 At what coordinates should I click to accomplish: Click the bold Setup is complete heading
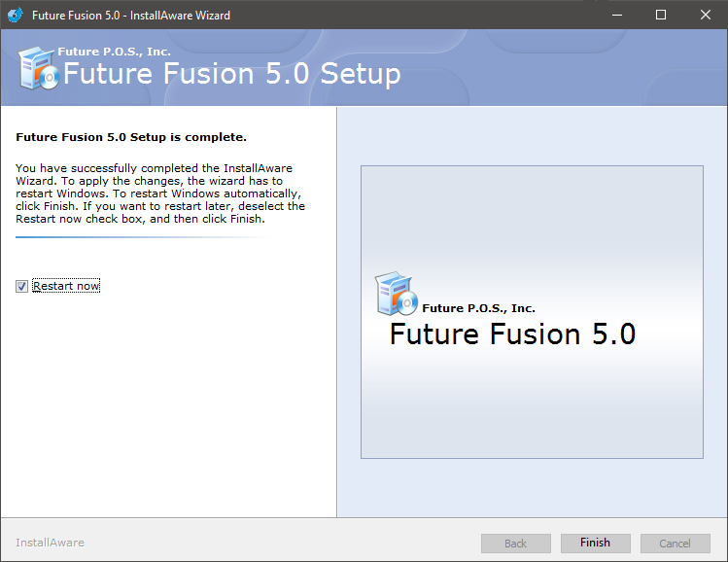pos(131,137)
